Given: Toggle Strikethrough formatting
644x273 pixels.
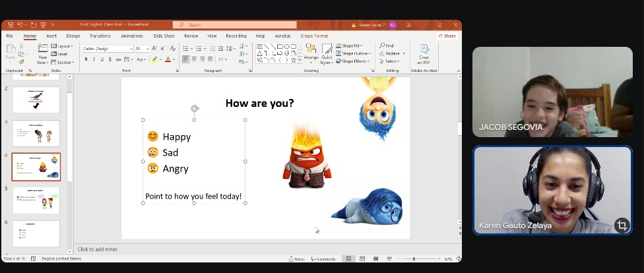Looking at the screenshot, I should 118,59.
